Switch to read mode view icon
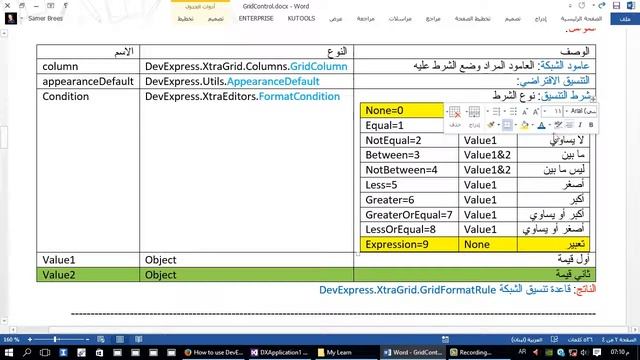This screenshot has width=640, height=360. click(139, 339)
